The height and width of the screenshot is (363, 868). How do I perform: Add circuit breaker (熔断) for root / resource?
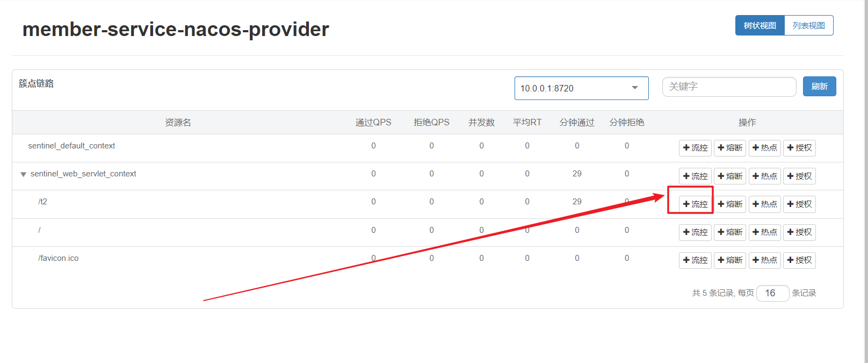point(729,232)
